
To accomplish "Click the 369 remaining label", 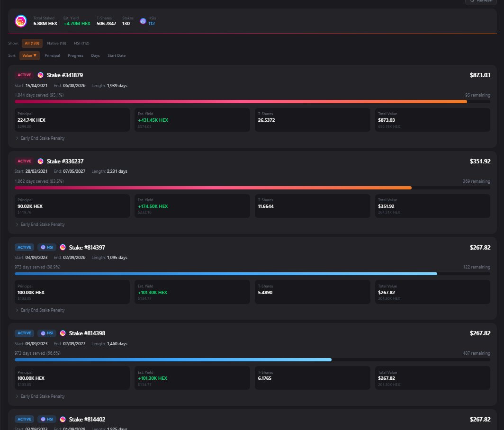I will (477, 181).
